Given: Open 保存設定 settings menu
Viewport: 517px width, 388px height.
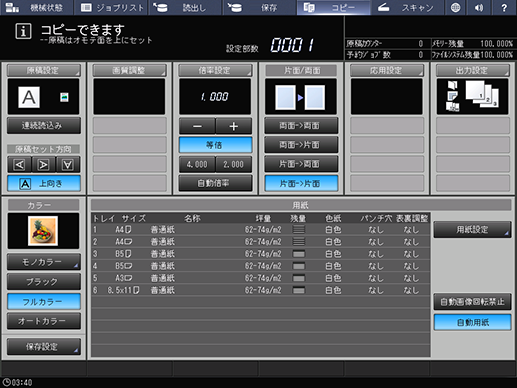Looking at the screenshot, I should [44, 347].
